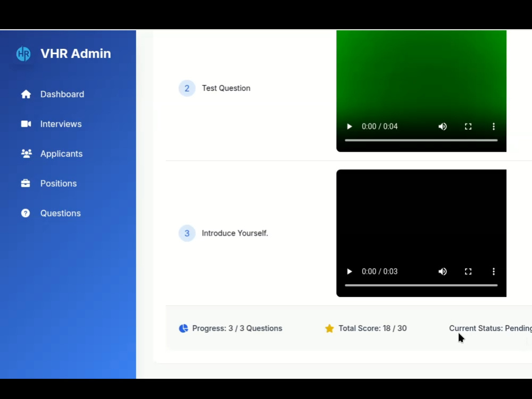
Task: Go to the Dashboard page
Action: pyautogui.click(x=62, y=94)
